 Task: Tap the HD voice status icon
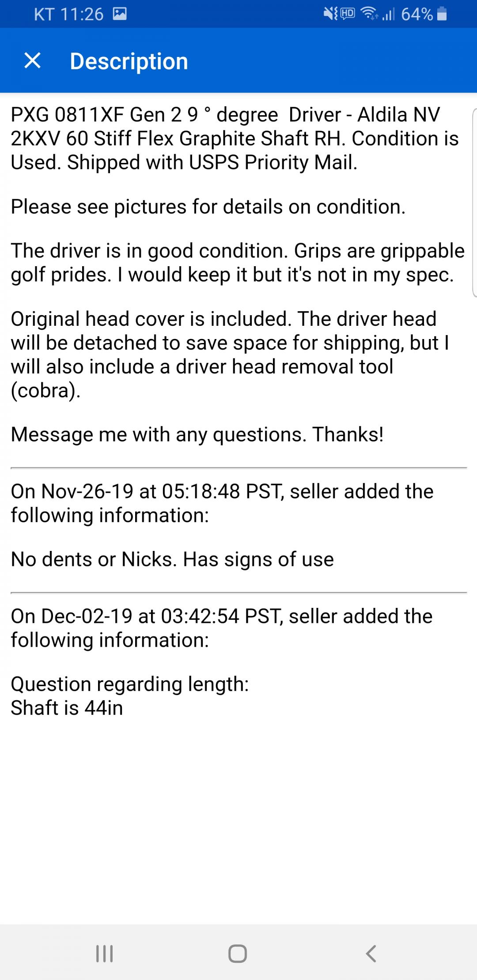point(348,14)
